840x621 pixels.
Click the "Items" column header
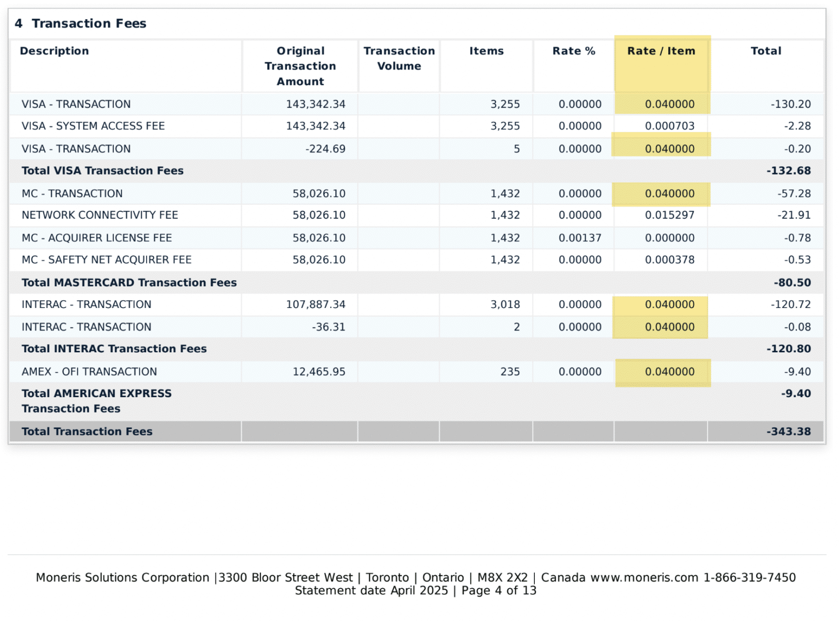(x=486, y=51)
